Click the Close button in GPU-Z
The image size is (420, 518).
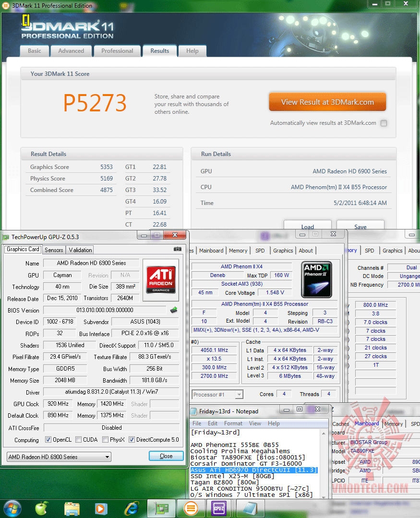[x=166, y=456]
